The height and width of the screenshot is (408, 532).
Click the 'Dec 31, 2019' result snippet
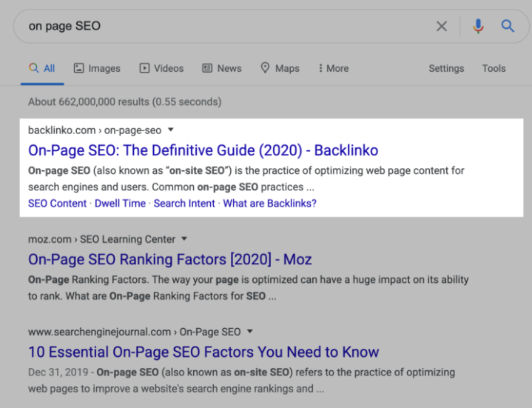(x=241, y=380)
